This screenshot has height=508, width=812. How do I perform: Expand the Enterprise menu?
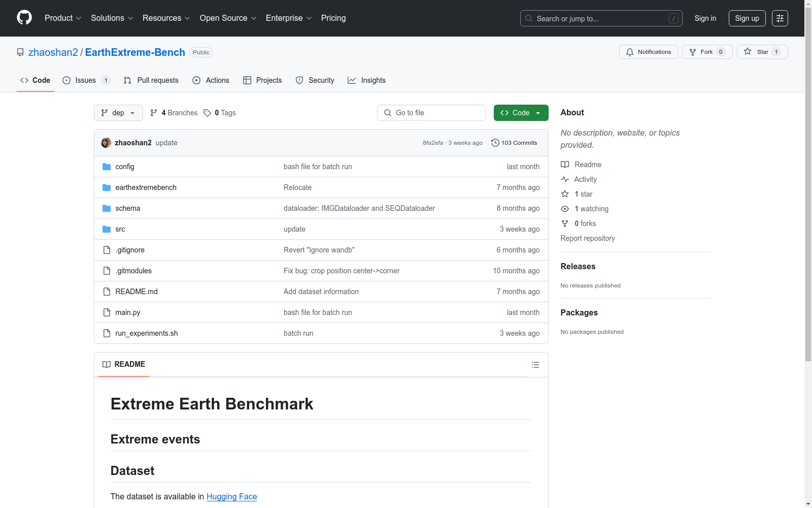point(289,18)
